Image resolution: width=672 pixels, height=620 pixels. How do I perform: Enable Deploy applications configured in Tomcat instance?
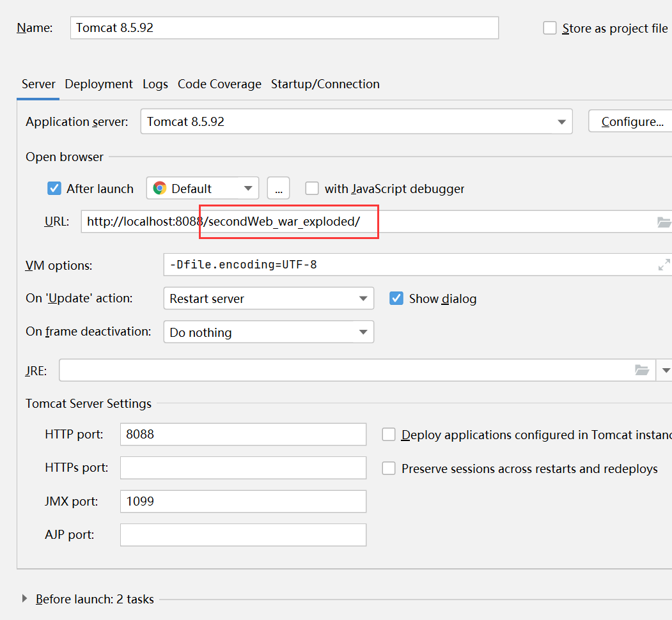point(388,435)
